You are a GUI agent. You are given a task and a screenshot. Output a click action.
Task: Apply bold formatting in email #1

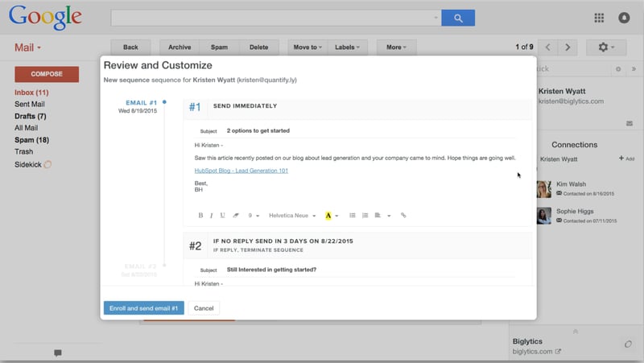(200, 215)
